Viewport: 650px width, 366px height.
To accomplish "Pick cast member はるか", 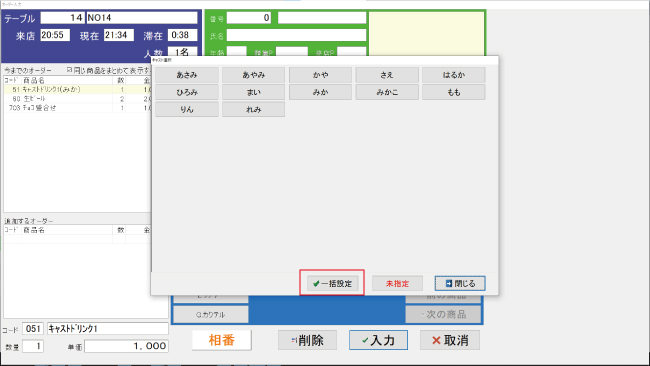I will pyautogui.click(x=454, y=75).
